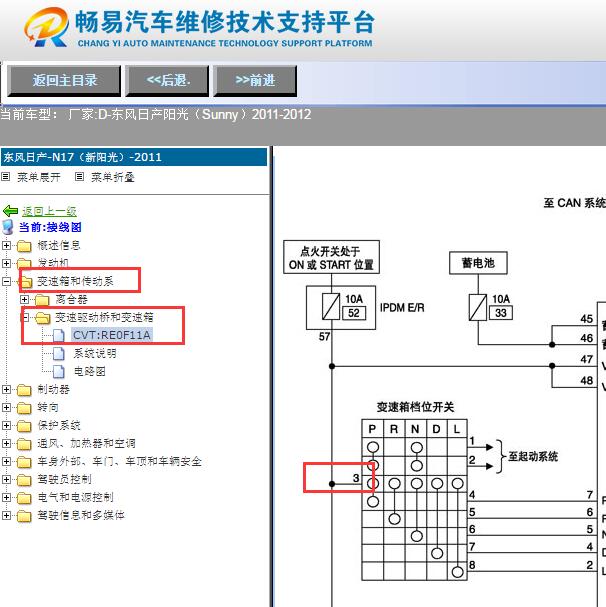Expand the 保护系统 tree node

coord(6,425)
